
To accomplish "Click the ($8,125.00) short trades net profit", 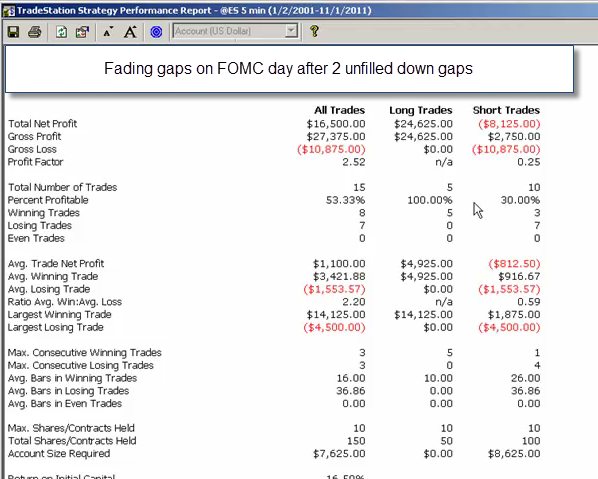I will (x=509, y=124).
